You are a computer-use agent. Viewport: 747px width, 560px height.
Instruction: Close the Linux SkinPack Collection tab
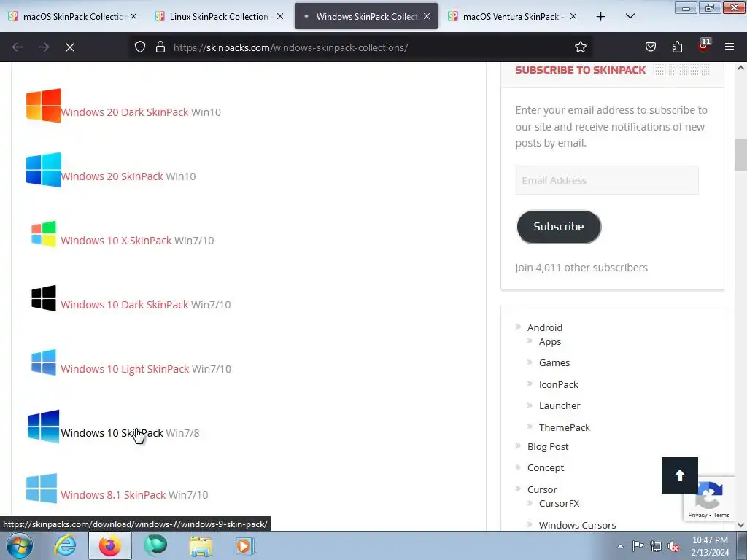pos(280,16)
